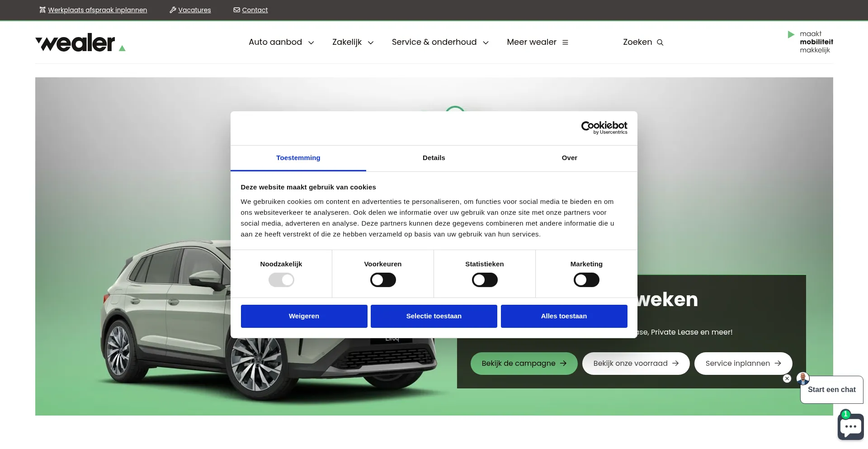Switch to the Over tab

click(x=569, y=158)
